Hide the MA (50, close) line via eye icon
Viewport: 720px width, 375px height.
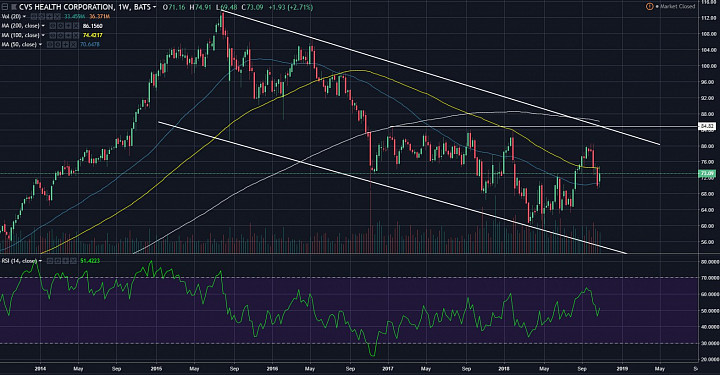click(x=50, y=44)
